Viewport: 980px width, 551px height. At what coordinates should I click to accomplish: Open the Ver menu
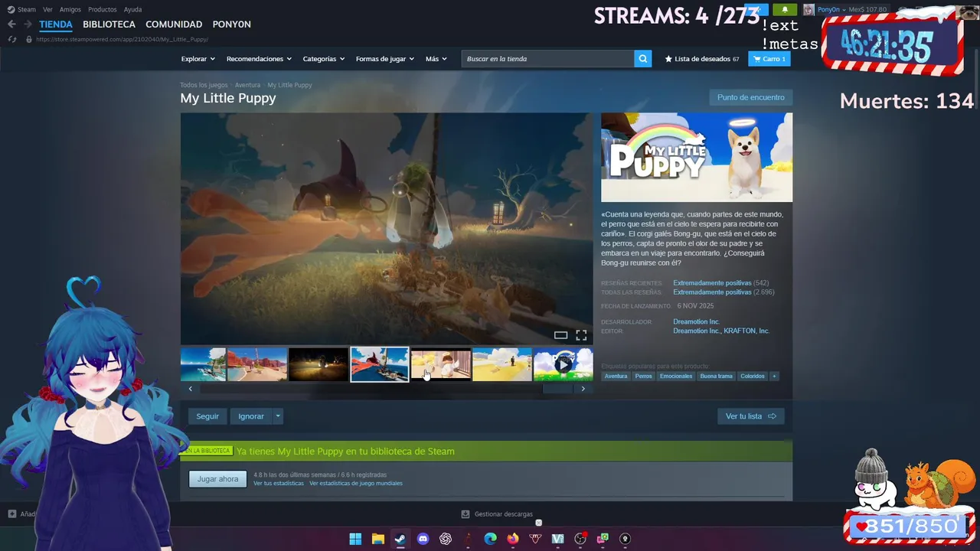pos(47,9)
